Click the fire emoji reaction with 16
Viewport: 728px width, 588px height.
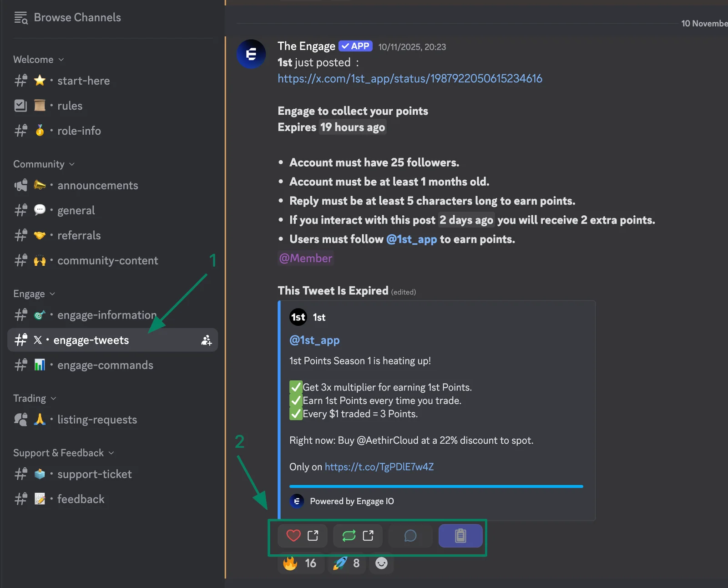point(301,563)
